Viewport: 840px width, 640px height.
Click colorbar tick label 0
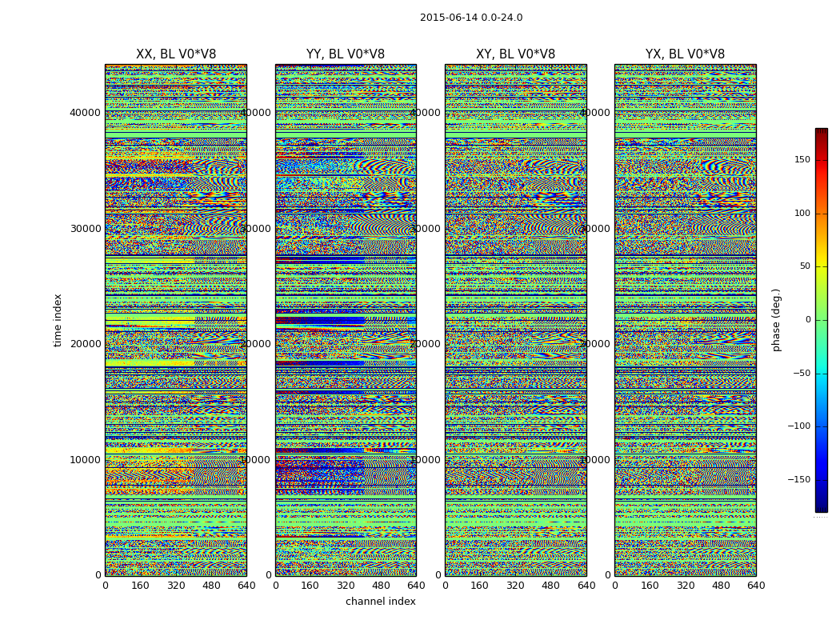(808, 320)
